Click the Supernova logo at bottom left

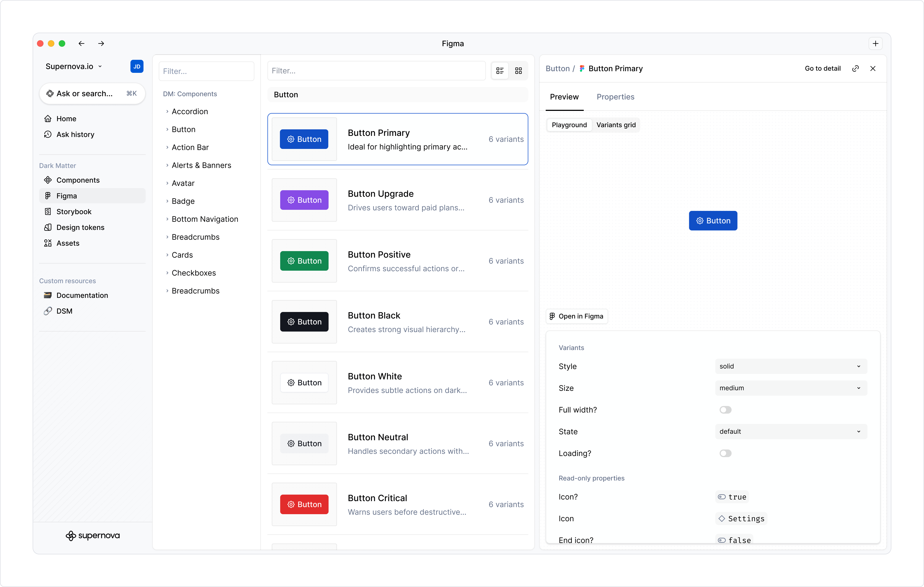92,535
